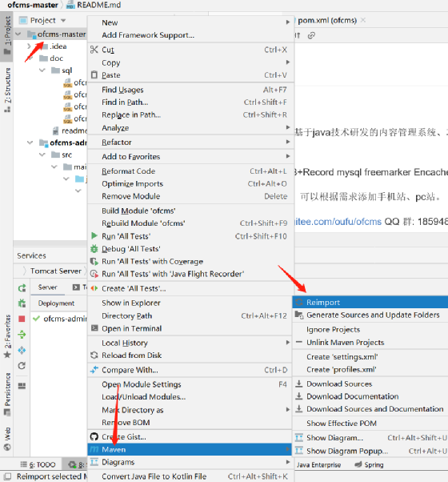Click the debug bug icon in Services toolbar
Image resolution: width=448 pixels, height=482 pixels.
pyautogui.click(x=22, y=303)
